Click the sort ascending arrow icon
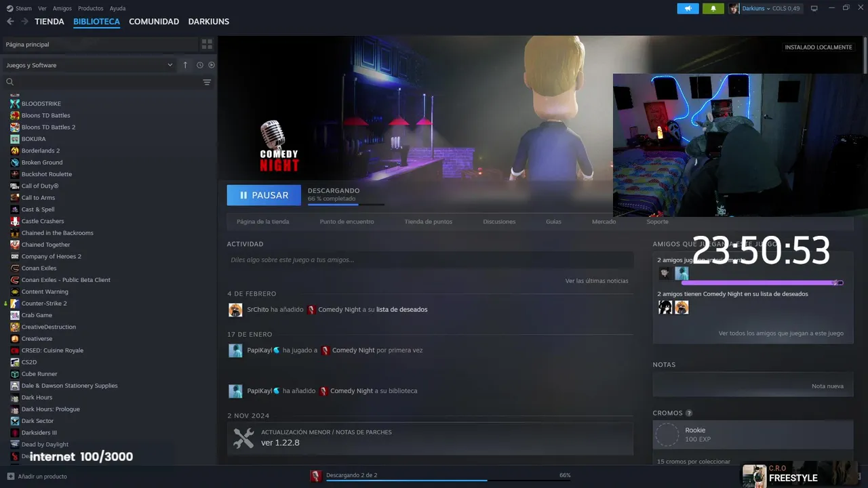The height and width of the screenshot is (488, 868). click(x=185, y=65)
